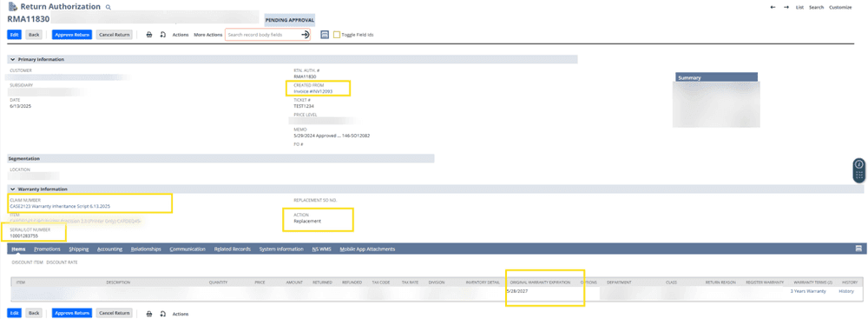
Task: Switch to the Accounting subtab
Action: [109, 249]
